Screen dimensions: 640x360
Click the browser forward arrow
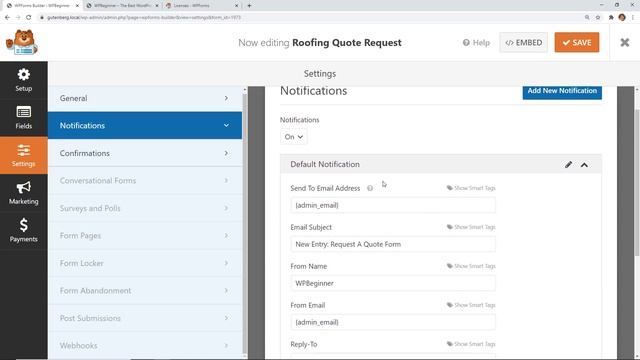[18, 18]
